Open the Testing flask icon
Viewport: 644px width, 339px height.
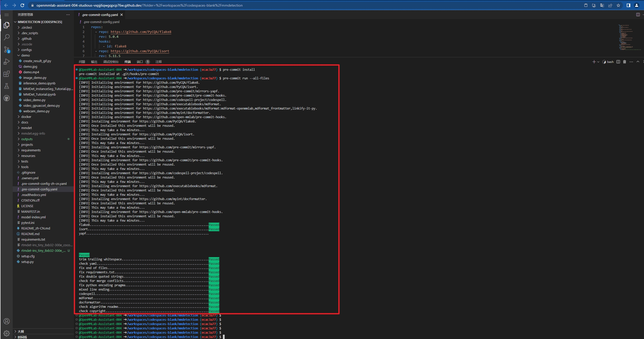pyautogui.click(x=7, y=86)
